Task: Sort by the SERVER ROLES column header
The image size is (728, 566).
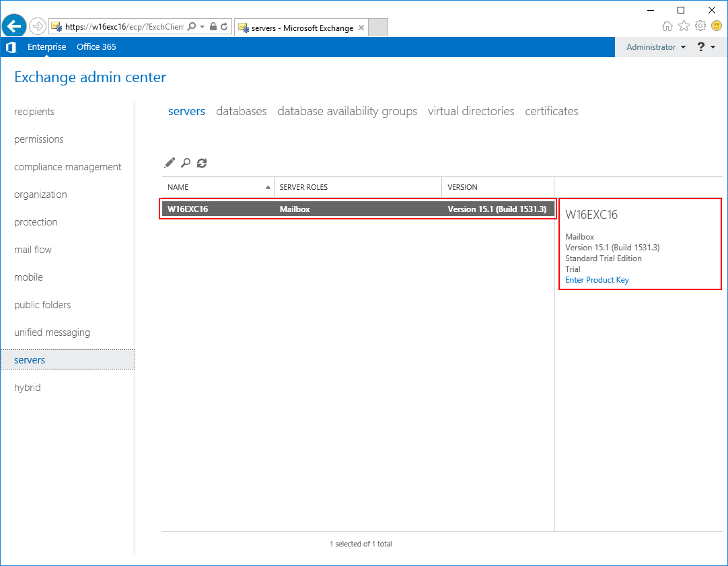Action: pos(358,187)
